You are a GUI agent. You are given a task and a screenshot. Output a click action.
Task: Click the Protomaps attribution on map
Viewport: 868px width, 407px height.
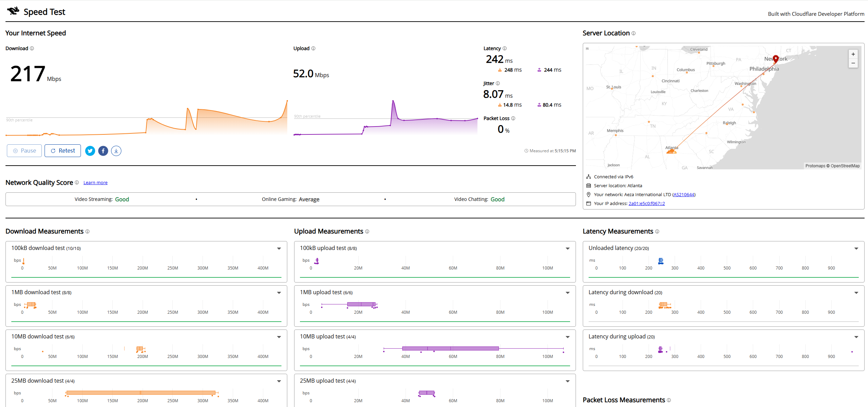(x=815, y=166)
